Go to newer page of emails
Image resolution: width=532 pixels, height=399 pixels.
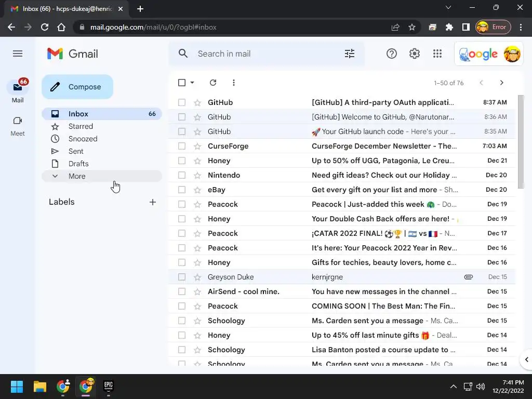[x=481, y=83]
